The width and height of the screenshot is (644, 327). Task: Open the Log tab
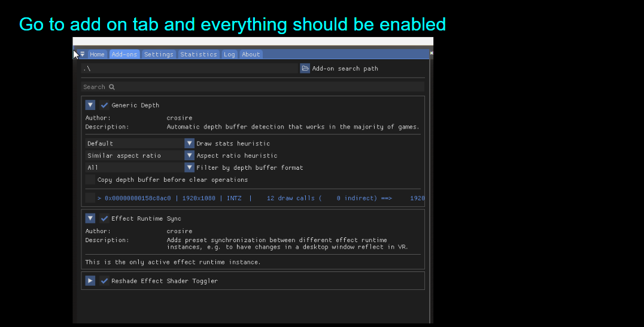click(229, 54)
